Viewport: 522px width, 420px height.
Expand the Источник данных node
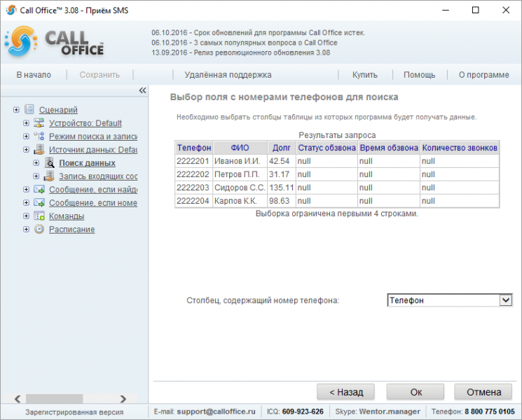(27, 150)
